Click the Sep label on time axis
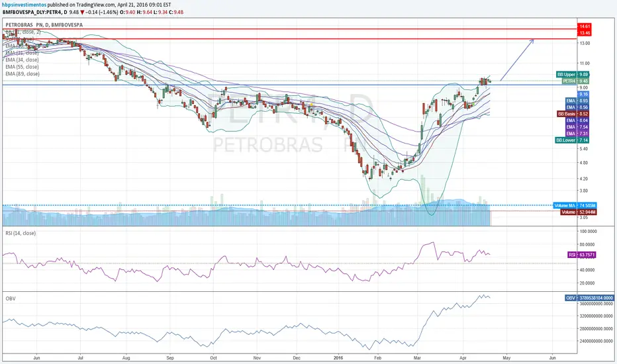617x364 pixels. coord(170,358)
